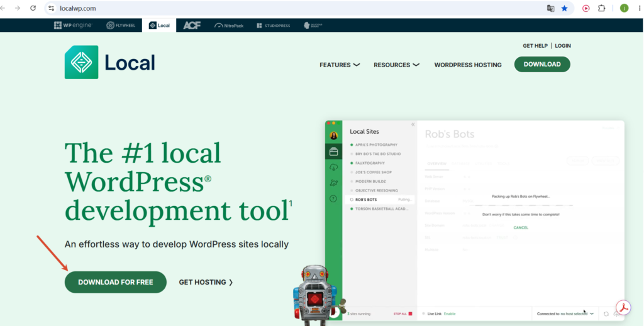Click the Local logo
Viewport: 644px width, 326px height.
coord(109,62)
